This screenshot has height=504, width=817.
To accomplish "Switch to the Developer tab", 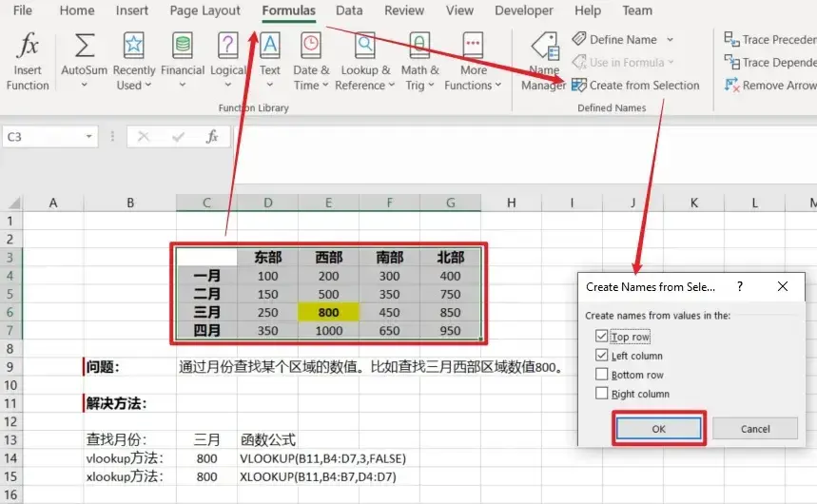I will coord(524,10).
